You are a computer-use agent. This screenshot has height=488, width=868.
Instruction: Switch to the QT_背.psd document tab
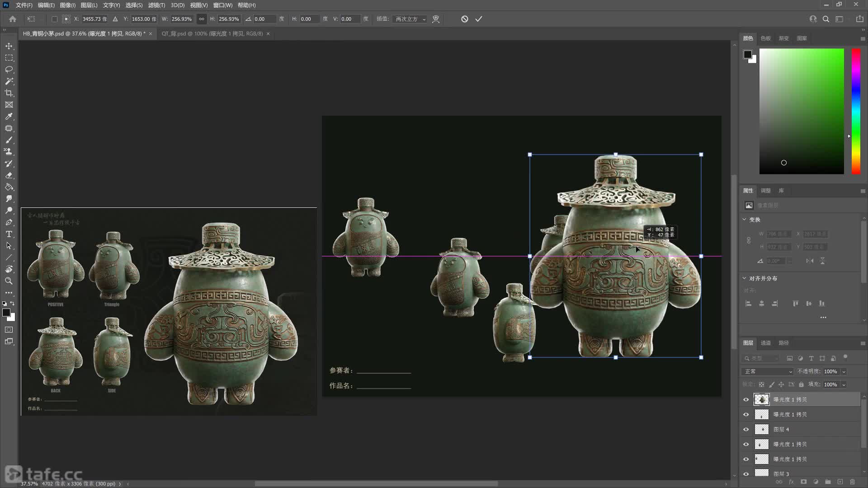(212, 33)
